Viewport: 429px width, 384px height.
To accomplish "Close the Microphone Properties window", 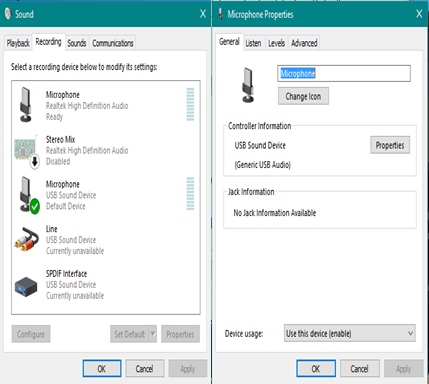I will [419, 14].
